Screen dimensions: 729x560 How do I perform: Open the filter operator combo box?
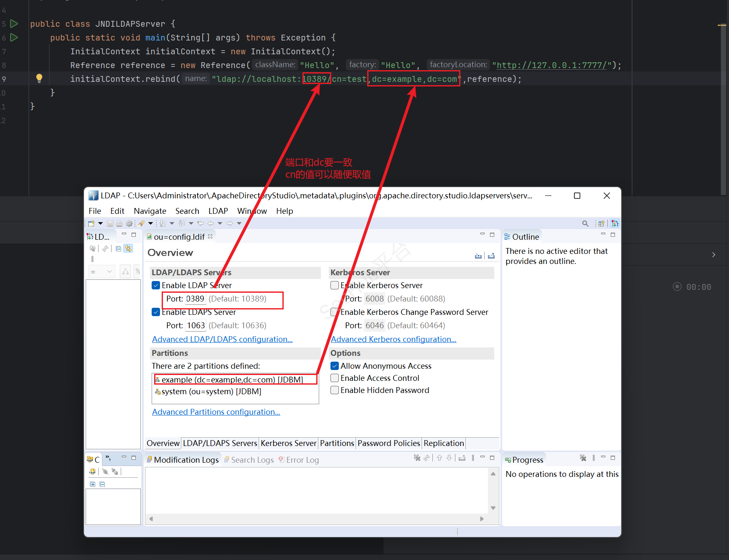click(102, 272)
